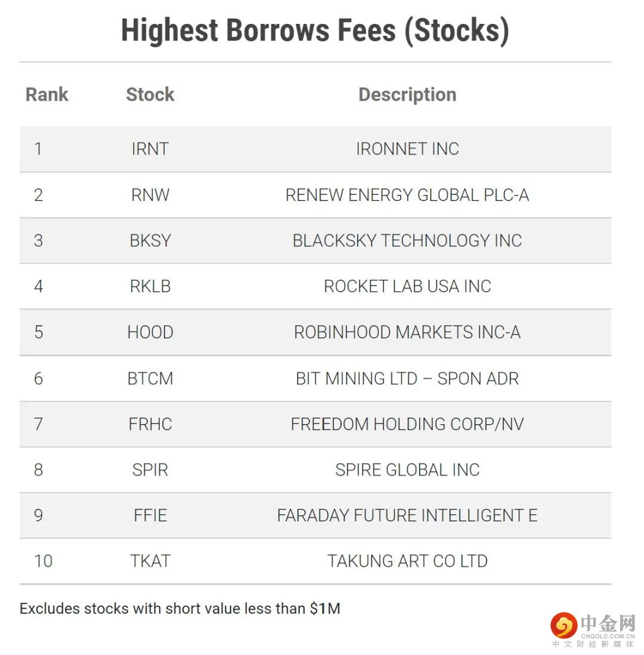Select ROBINHOOD MARKETS INC-A description
The width and height of the screenshot is (644, 655).
click(407, 332)
